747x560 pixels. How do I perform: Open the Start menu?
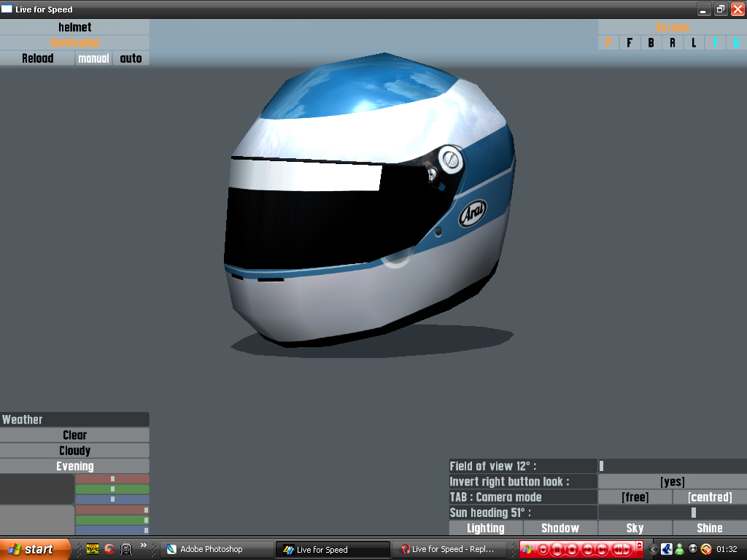34,549
